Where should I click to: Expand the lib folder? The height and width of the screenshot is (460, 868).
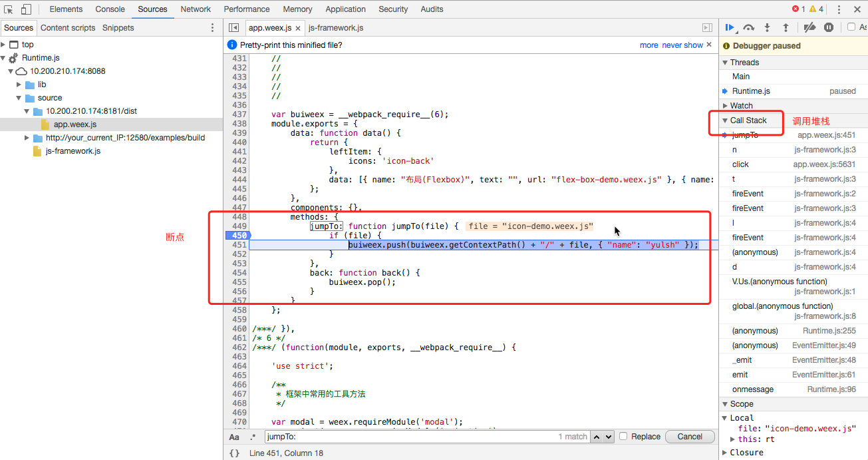(19, 85)
